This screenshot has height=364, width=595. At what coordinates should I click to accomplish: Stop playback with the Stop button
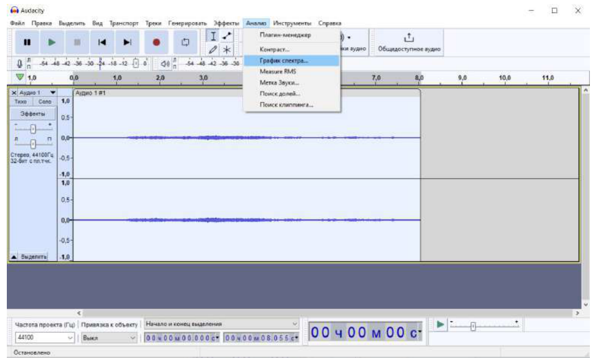click(x=77, y=42)
